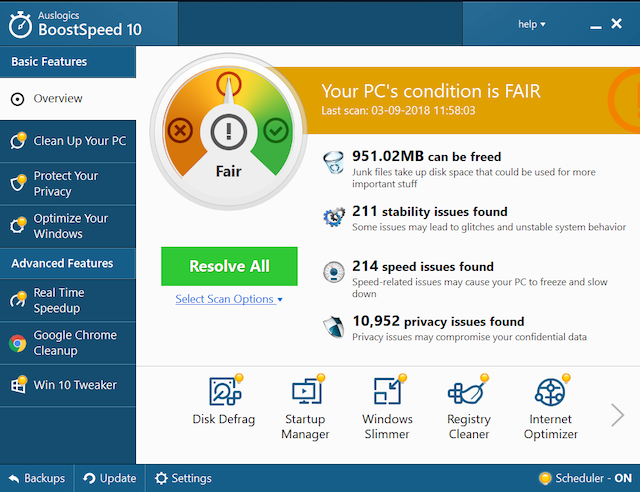The width and height of the screenshot is (640, 492).
Task: Open the Registry Cleaner tool icon
Action: pyautogui.click(x=468, y=390)
